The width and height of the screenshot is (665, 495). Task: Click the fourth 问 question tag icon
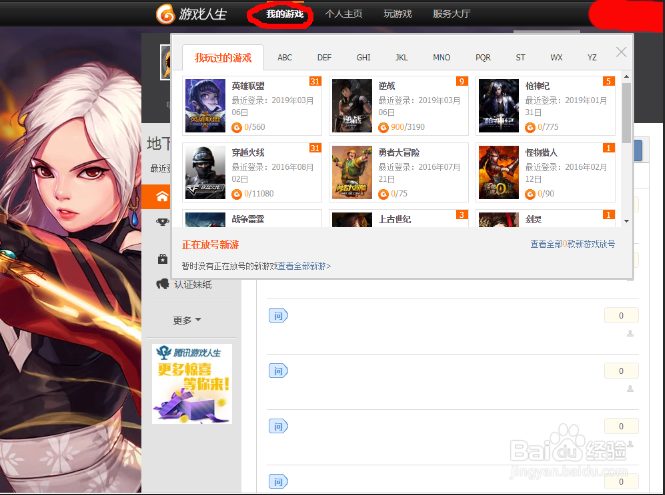coord(278,482)
